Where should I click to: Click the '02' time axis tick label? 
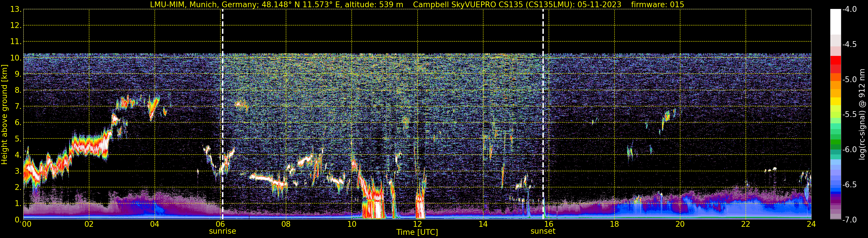89,224
